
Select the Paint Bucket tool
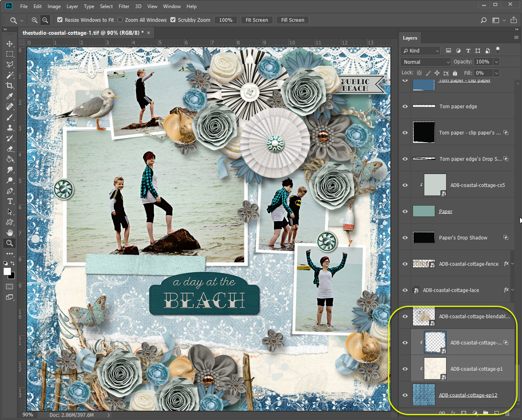coord(10,159)
